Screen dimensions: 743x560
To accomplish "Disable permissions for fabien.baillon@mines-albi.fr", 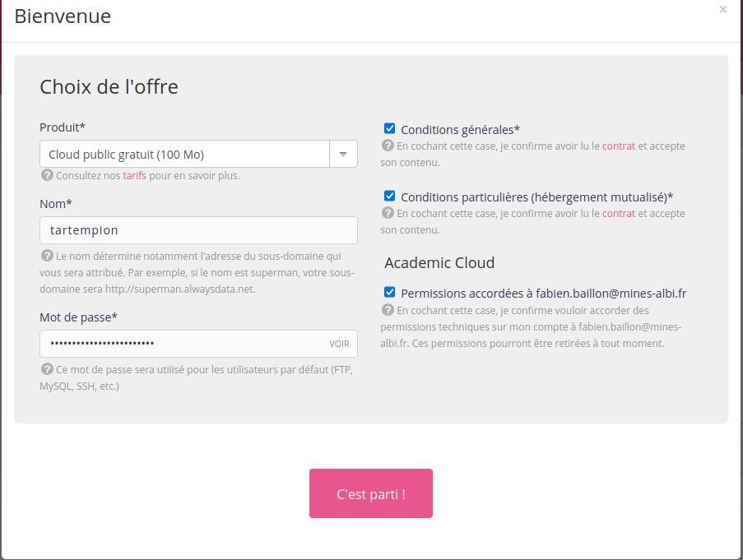I will (390, 292).
